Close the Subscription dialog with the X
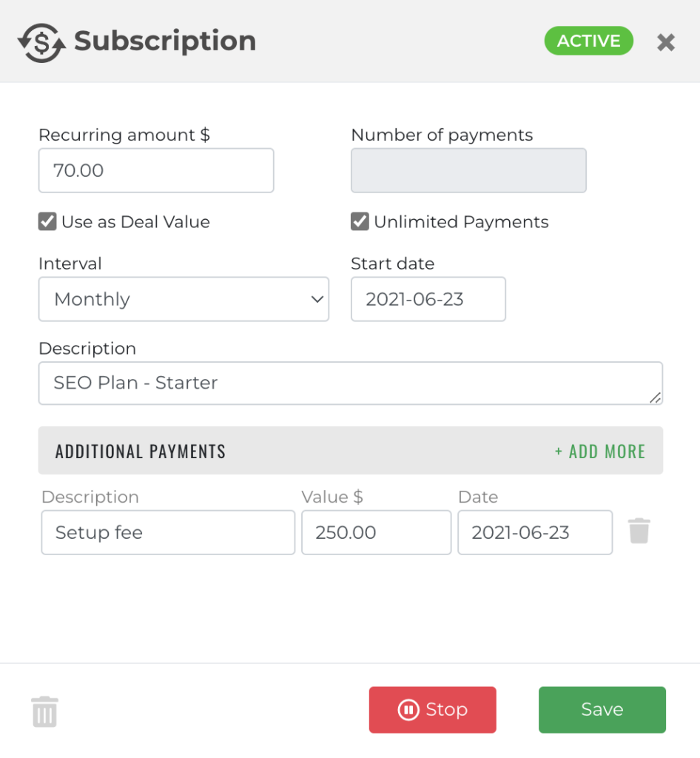 tap(665, 41)
